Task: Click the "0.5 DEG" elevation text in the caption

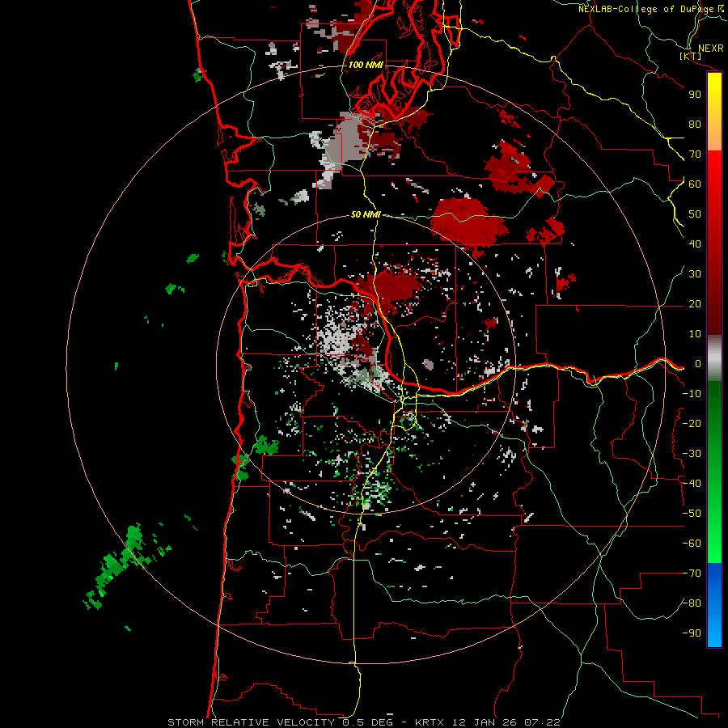Action: point(368,722)
